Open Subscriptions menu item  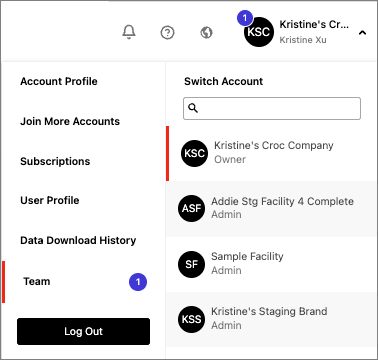[55, 161]
